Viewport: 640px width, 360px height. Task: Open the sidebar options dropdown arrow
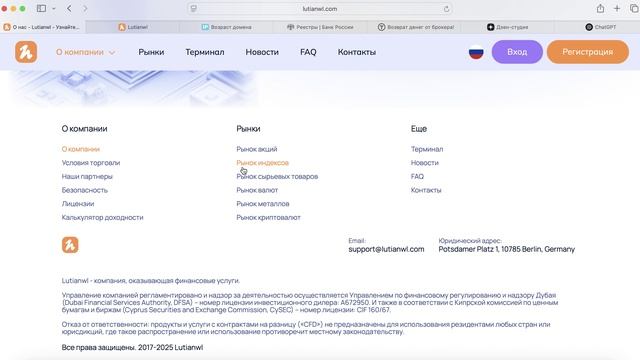pyautogui.click(x=54, y=9)
